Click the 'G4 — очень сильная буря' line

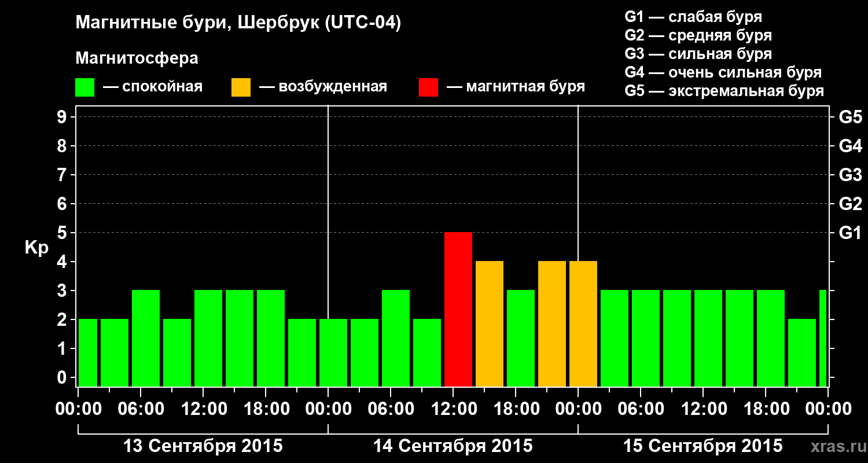pyautogui.click(x=723, y=72)
